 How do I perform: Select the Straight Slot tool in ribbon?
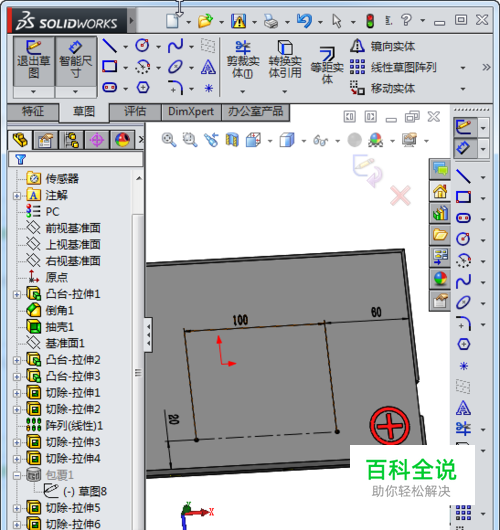point(110,88)
